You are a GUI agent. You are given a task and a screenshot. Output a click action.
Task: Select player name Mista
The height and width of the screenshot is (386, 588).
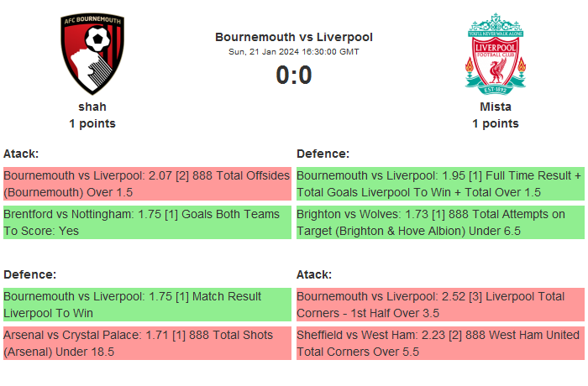[496, 107]
